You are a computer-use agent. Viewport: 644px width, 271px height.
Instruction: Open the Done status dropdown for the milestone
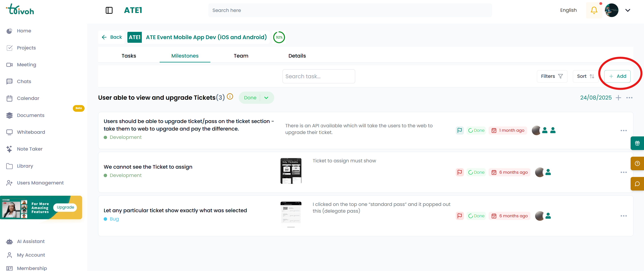(x=266, y=97)
